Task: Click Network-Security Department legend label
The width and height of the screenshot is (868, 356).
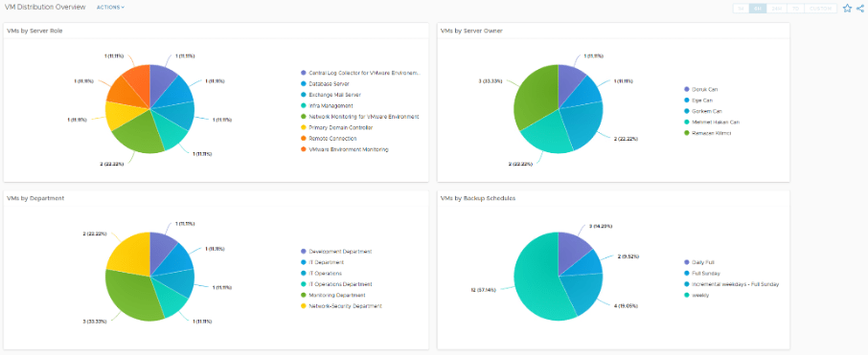Action: [346, 305]
